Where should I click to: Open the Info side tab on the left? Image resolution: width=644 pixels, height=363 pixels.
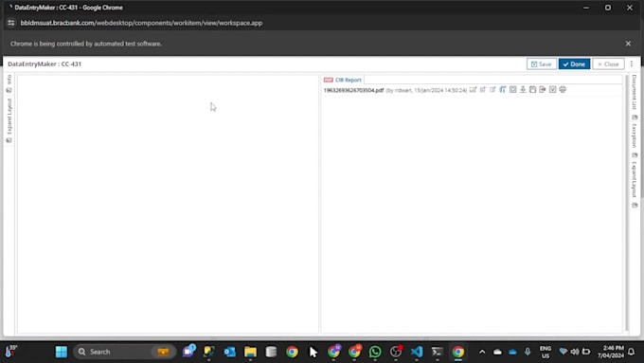pos(9,80)
